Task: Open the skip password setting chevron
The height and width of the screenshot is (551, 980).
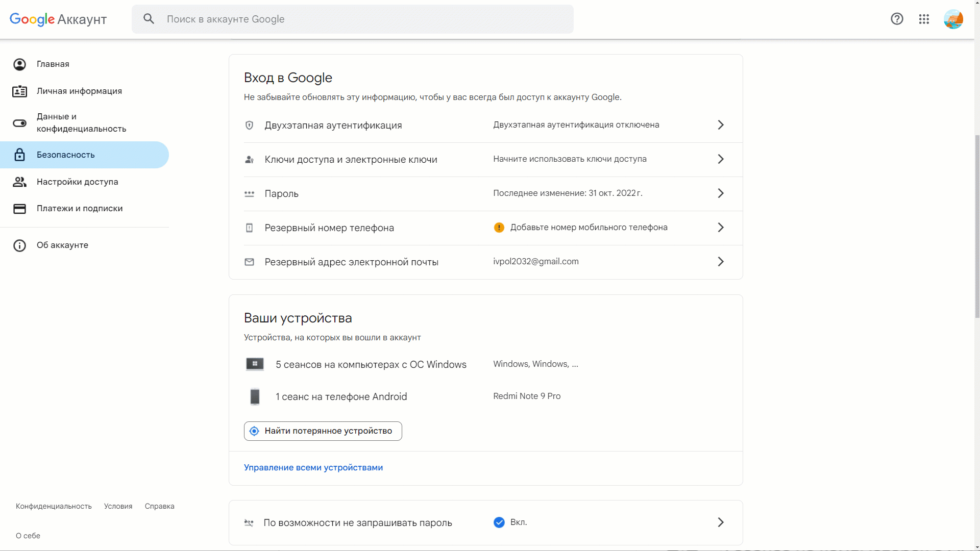Action: tap(720, 522)
